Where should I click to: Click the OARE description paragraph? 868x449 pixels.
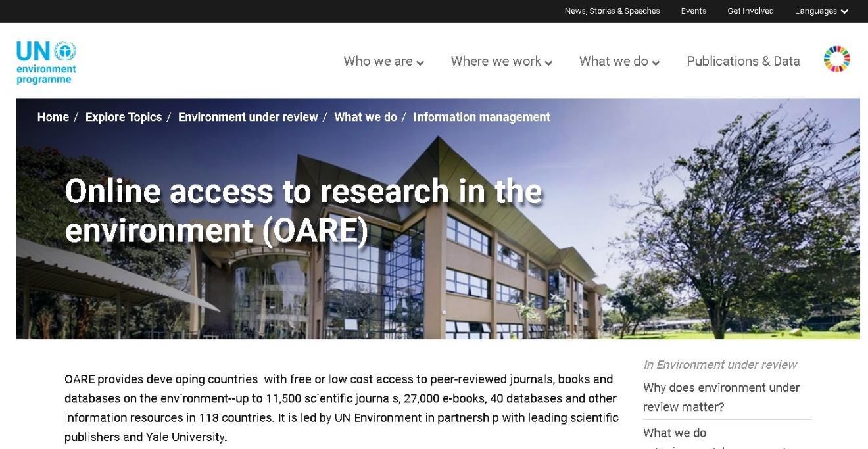point(341,408)
